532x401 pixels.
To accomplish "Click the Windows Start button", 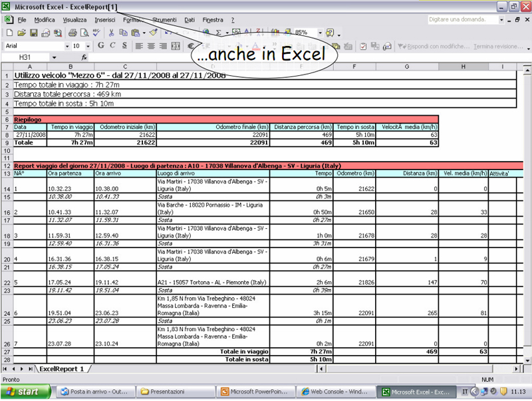I will click(26, 392).
